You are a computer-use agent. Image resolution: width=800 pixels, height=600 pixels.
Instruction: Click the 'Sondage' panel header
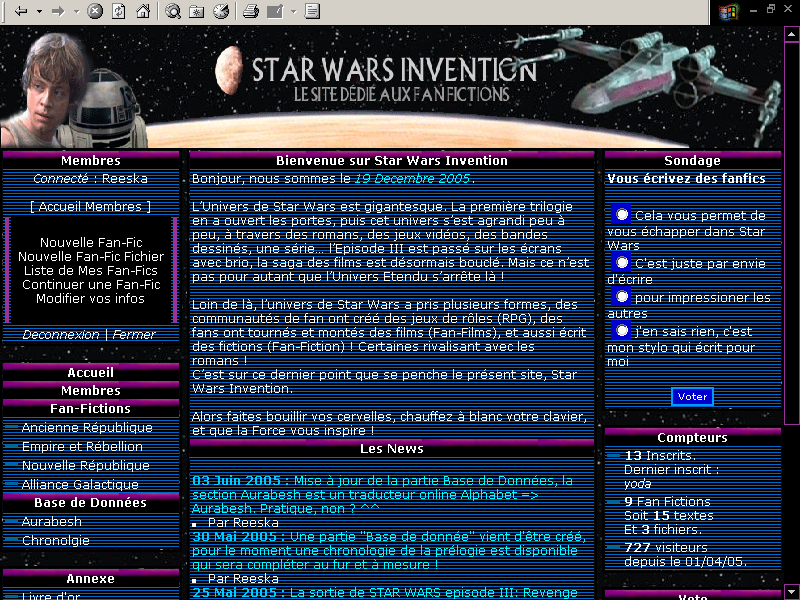[x=692, y=161]
